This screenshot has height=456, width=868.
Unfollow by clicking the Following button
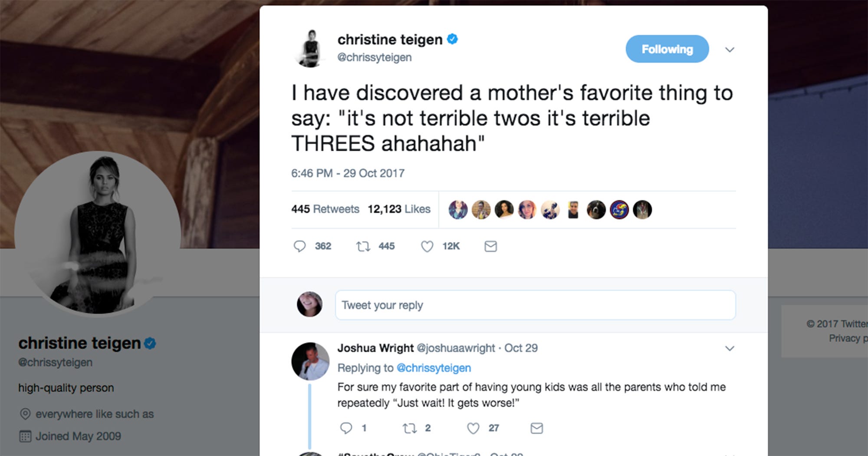tap(667, 49)
